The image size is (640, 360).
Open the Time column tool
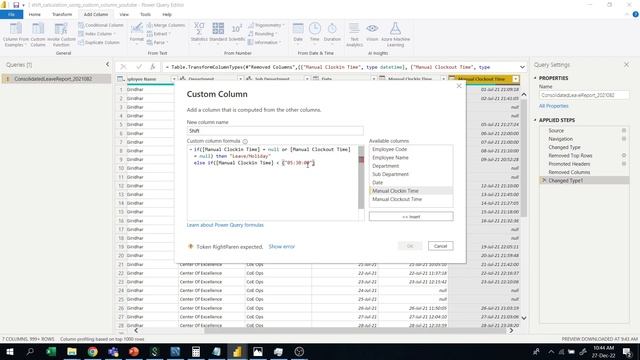315,33
